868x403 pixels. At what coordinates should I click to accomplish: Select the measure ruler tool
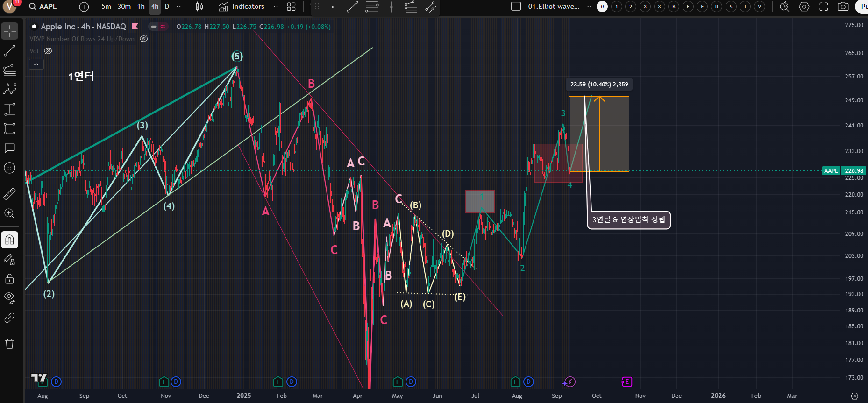click(x=9, y=194)
